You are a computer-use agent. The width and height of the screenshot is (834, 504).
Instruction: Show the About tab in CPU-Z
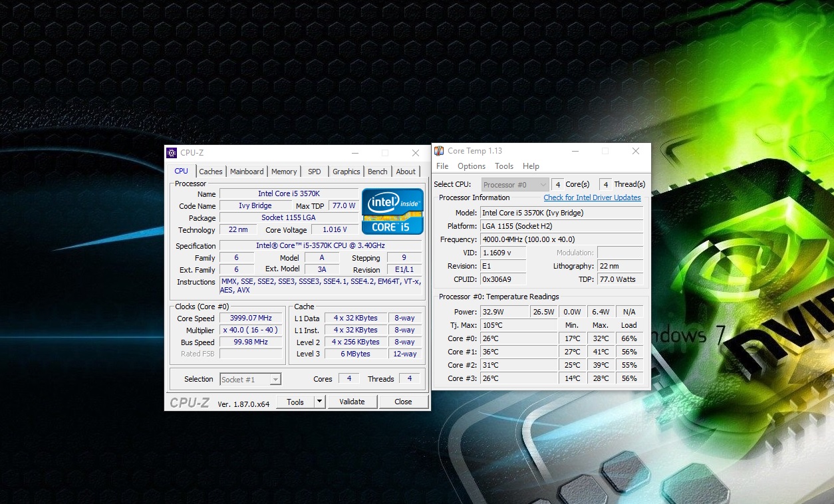tap(406, 172)
